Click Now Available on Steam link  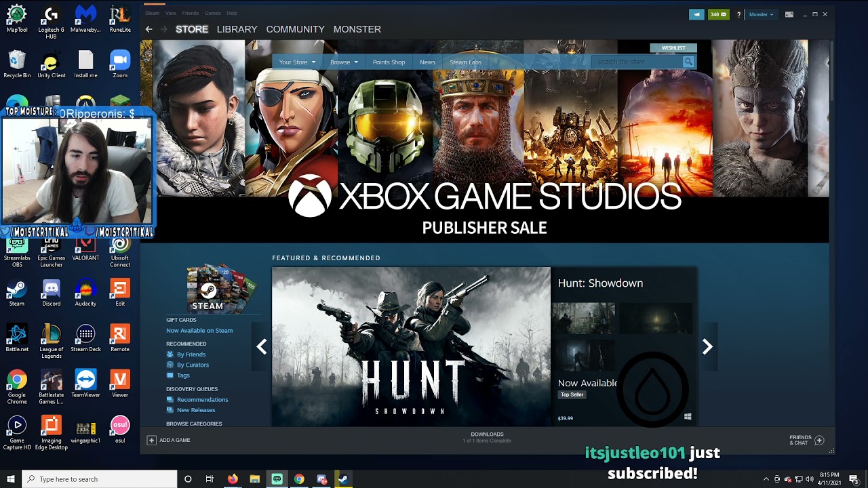(x=199, y=331)
